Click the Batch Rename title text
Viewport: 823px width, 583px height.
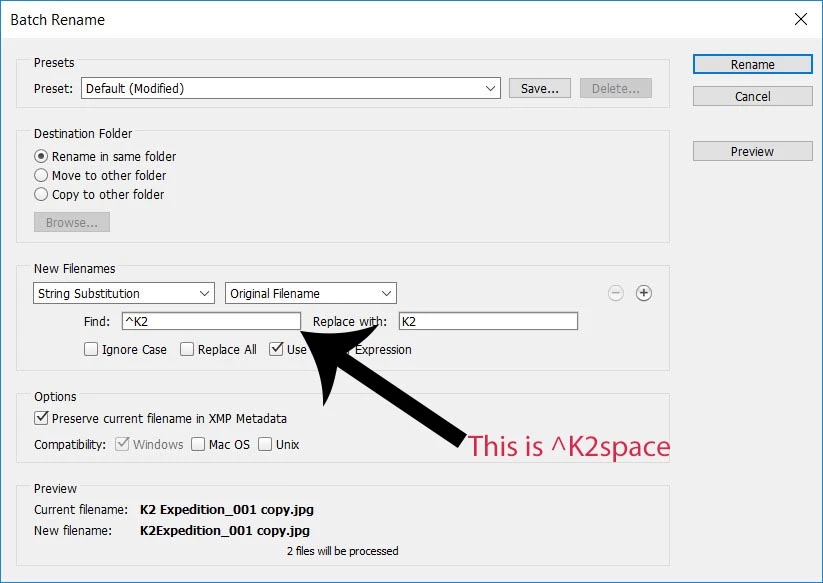(58, 20)
